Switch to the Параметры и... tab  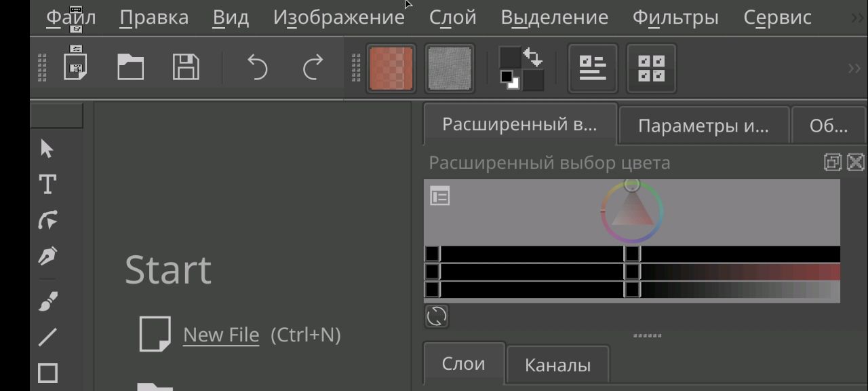[x=704, y=126]
